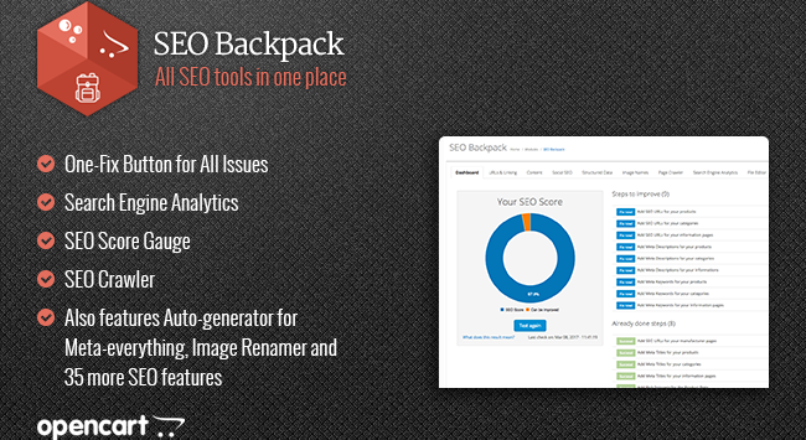Viewport: 806px width, 440px height.
Task: Switch to the Social SEO tab
Action: [x=562, y=173]
